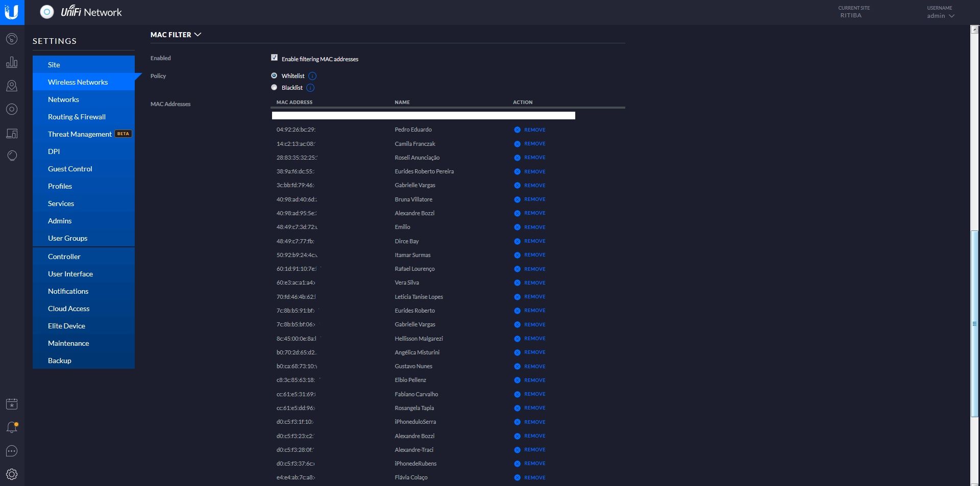
Task: Remove Gustavo Nunes from MAC list
Action: (x=530, y=367)
